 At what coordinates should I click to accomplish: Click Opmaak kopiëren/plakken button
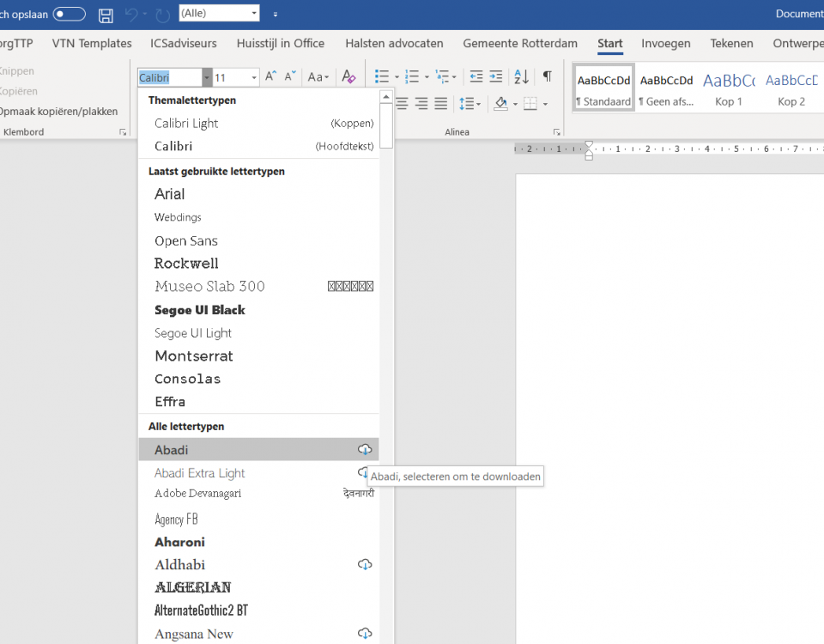58,111
